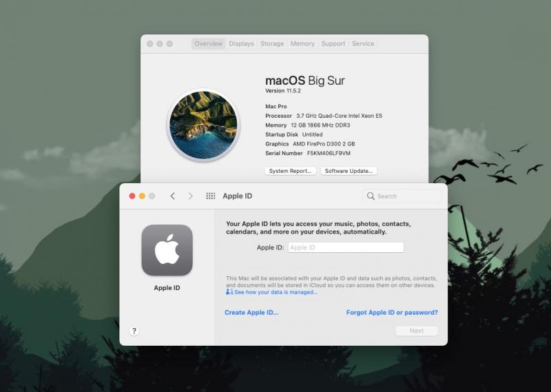Image resolution: width=551 pixels, height=392 pixels.
Task: Click the privacy handshake icon beside data link
Action: 229,292
